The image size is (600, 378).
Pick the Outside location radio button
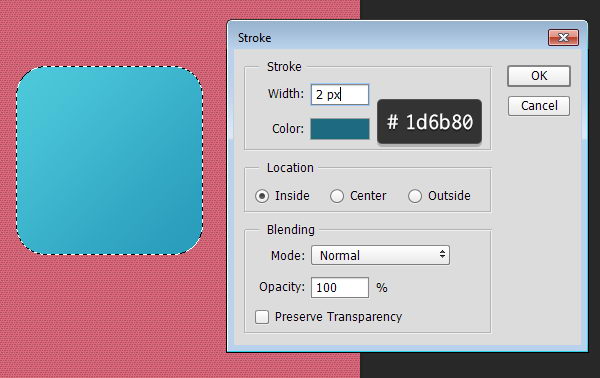coord(415,196)
